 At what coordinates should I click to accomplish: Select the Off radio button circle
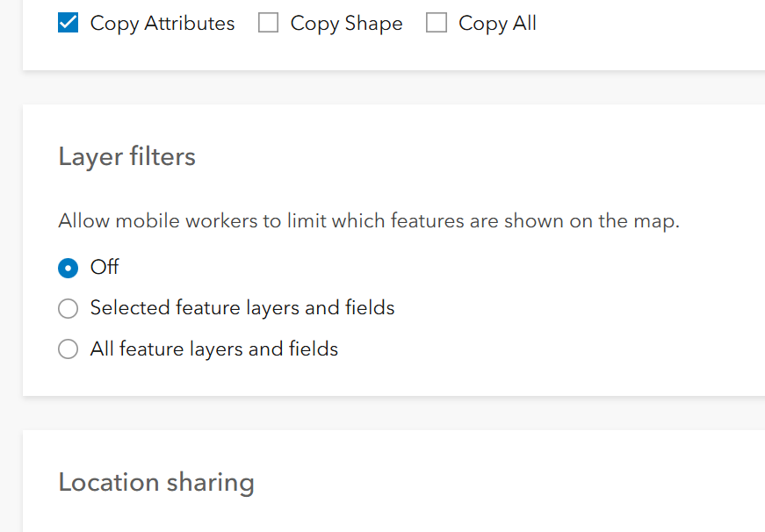click(x=69, y=268)
